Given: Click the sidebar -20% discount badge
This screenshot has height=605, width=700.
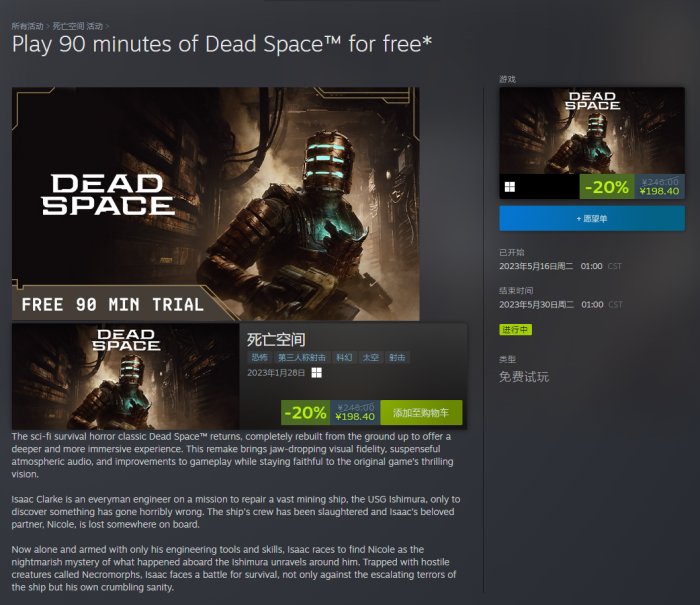Looking at the screenshot, I should (x=607, y=187).
